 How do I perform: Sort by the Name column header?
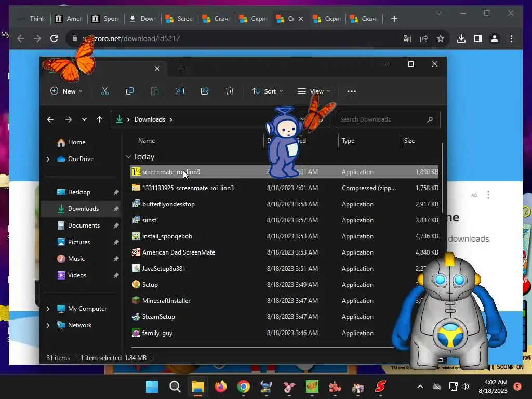[x=147, y=140]
